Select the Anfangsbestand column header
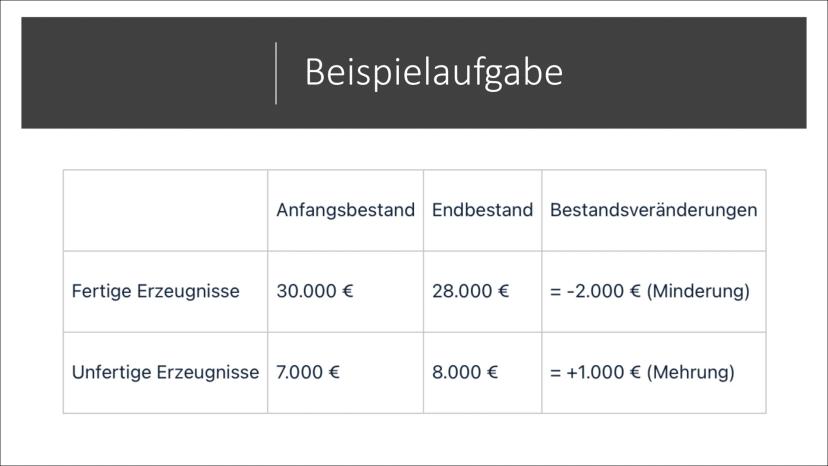 (x=345, y=211)
